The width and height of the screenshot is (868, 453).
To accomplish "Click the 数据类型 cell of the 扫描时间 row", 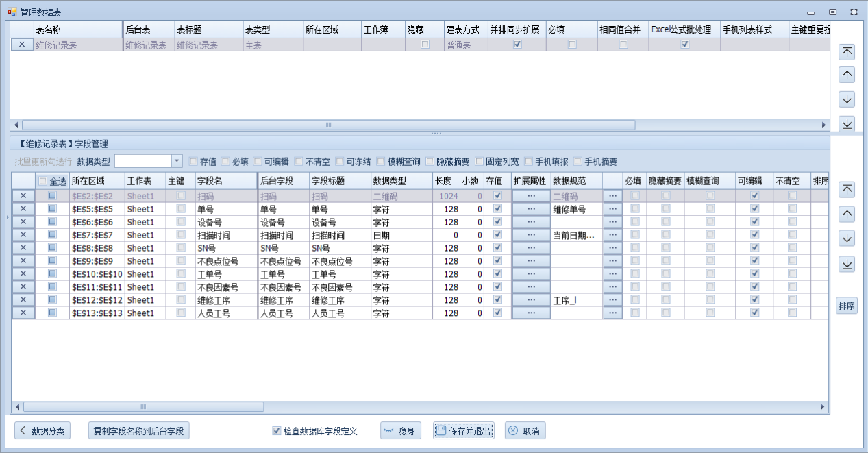I will point(401,235).
